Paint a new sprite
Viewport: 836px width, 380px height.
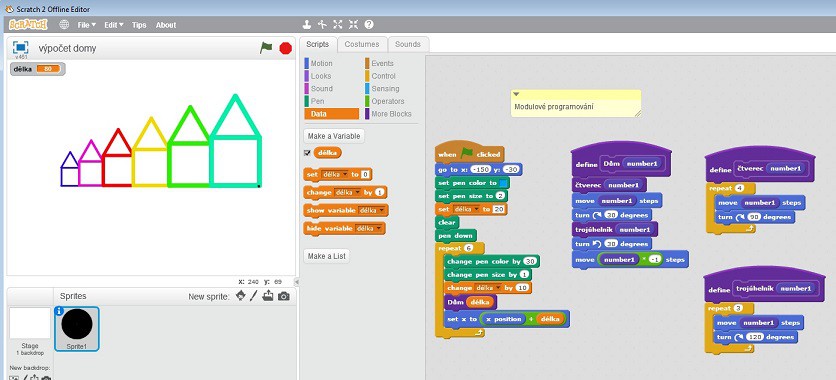(254, 296)
